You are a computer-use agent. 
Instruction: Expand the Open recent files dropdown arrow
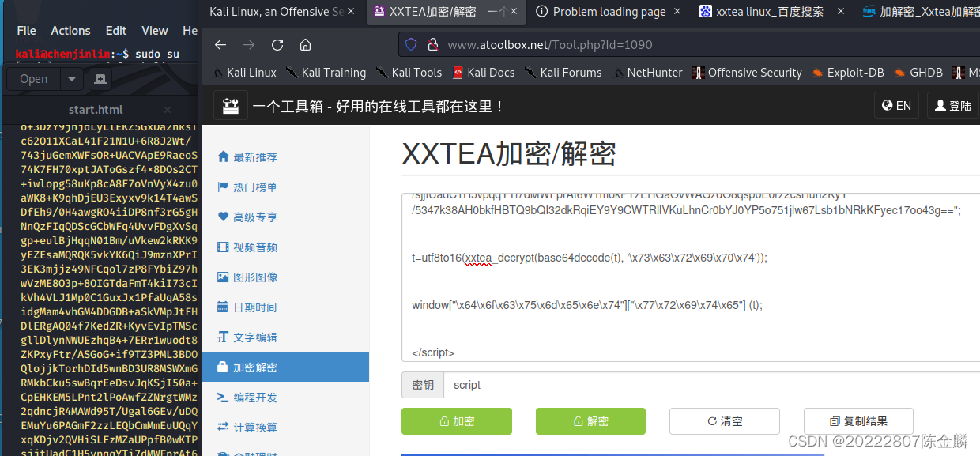coord(72,79)
